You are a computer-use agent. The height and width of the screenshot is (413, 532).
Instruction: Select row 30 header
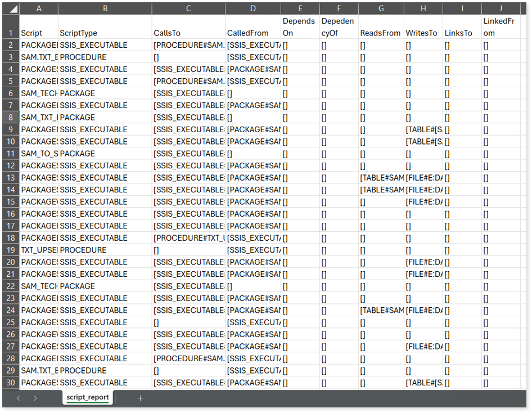click(x=11, y=383)
